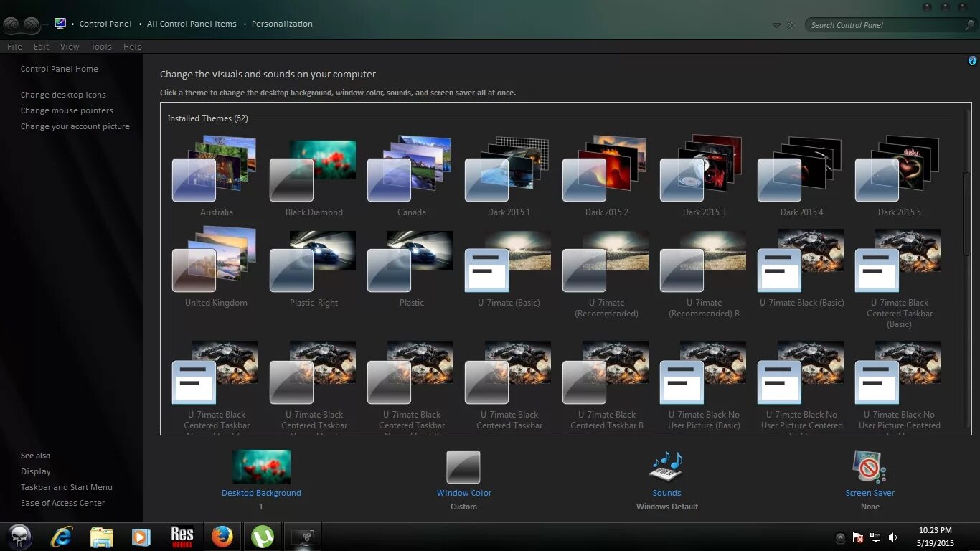Open the View menu
This screenshot has width=980, height=551.
(x=70, y=46)
